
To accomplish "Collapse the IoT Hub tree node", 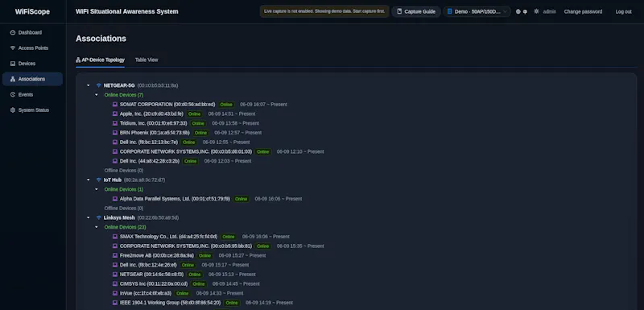I will coord(89,180).
